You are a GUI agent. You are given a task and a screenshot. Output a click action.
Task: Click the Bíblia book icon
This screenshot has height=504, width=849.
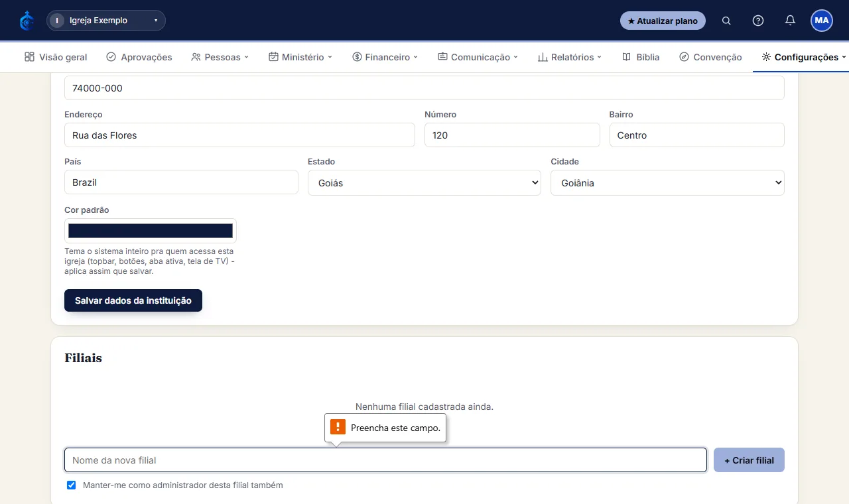626,57
